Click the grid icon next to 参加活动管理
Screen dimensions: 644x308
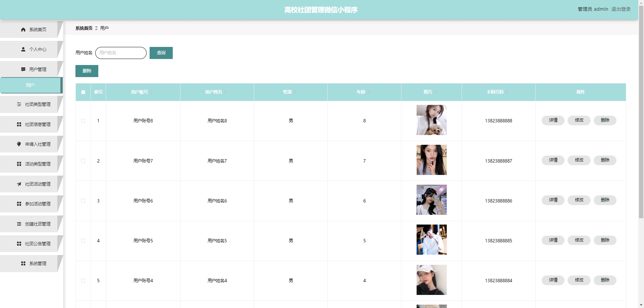(x=19, y=204)
